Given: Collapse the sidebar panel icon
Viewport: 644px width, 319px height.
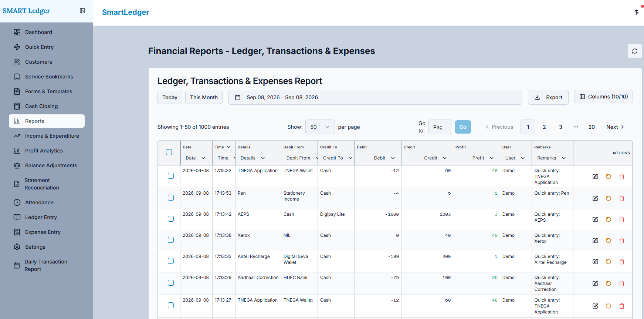Looking at the screenshot, I should [x=82, y=11].
